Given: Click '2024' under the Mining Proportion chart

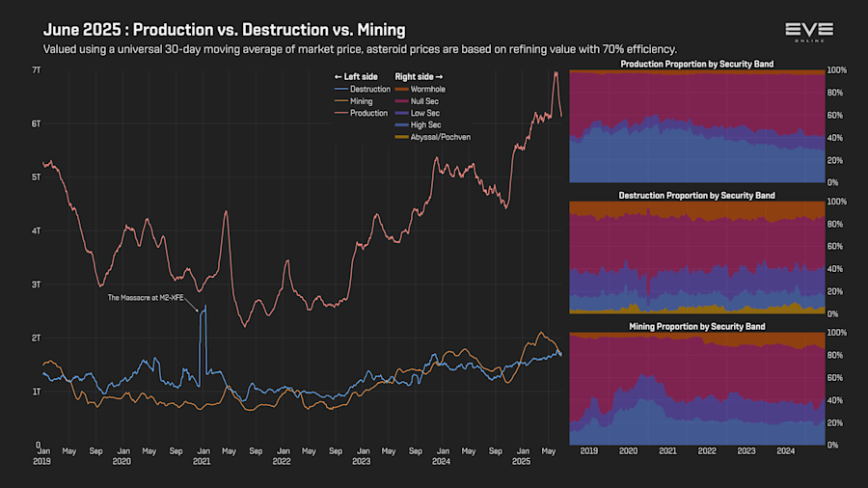Looking at the screenshot, I should coord(785,451).
